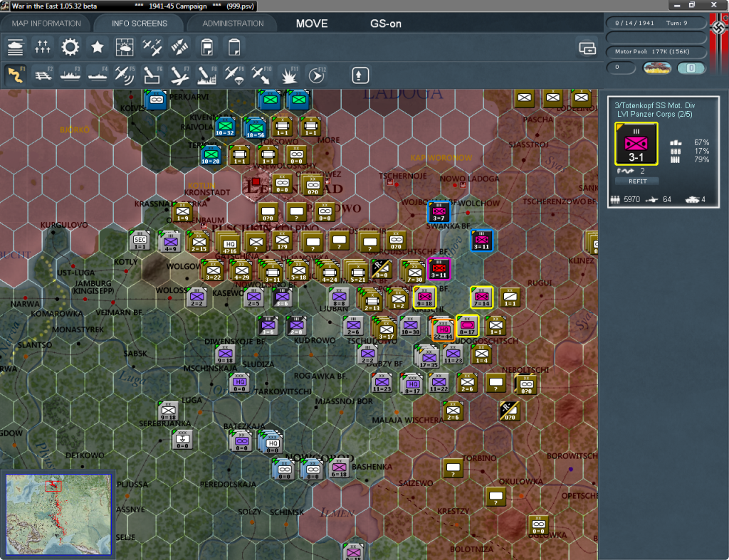
Task: Click the F12 End Turn icon
Action: 317,75
